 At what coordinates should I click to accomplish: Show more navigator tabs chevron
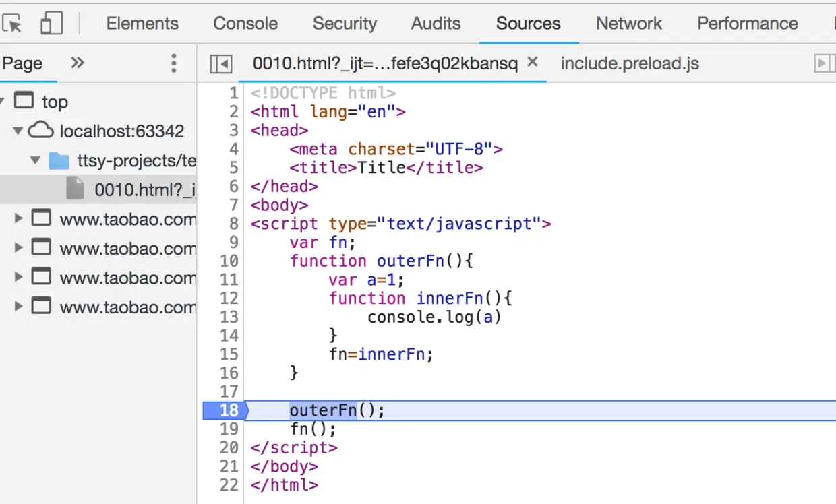tap(78, 63)
